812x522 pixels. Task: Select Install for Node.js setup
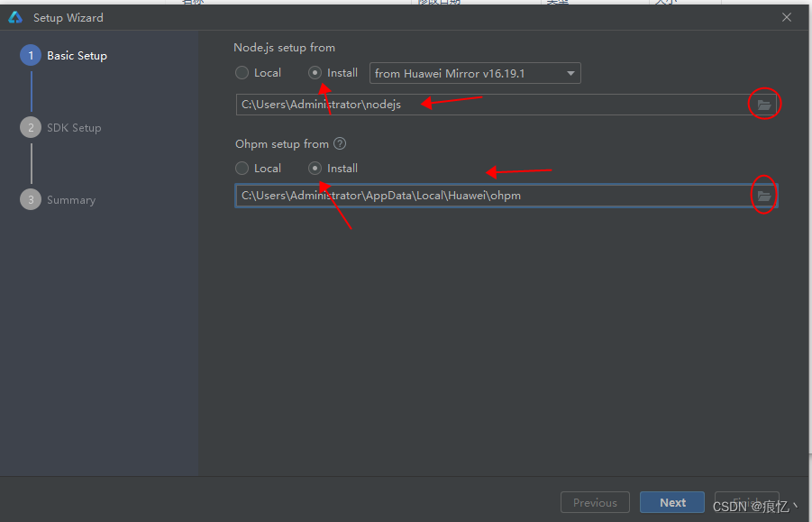315,73
